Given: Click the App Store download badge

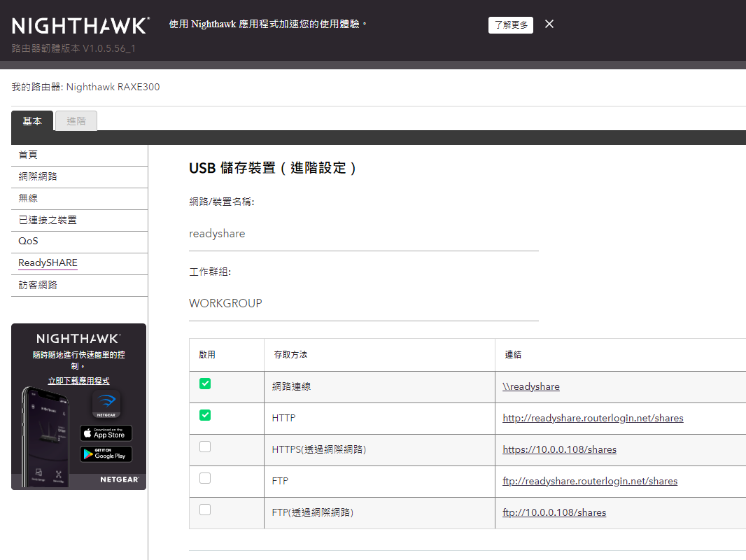Looking at the screenshot, I should coord(106,433).
